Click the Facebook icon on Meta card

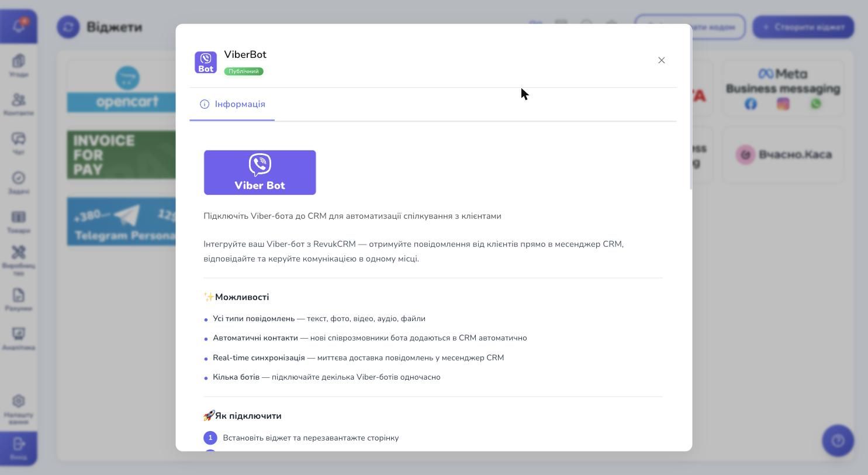click(751, 104)
